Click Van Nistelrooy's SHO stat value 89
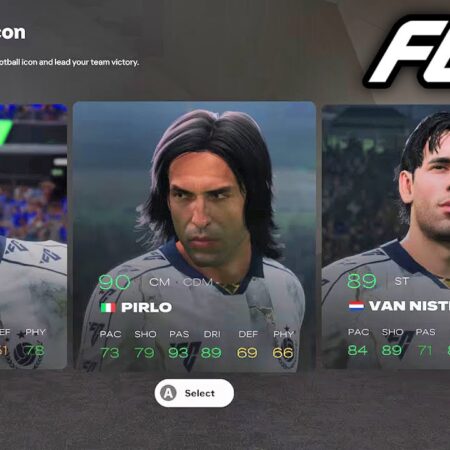The width and height of the screenshot is (450, 450). tap(392, 350)
